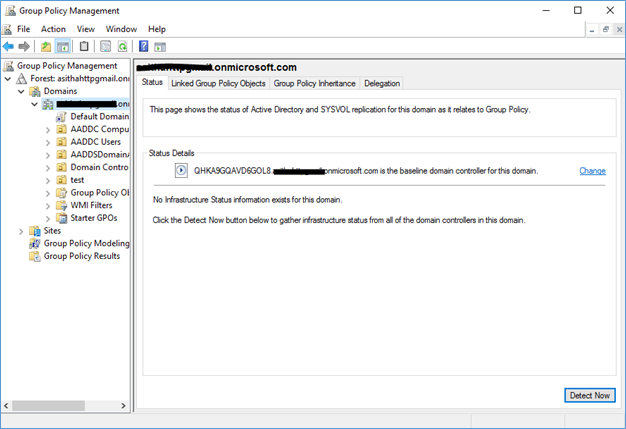Screen dimensions: 626x429
Task: Click the title bar application icon
Action: 10,10
